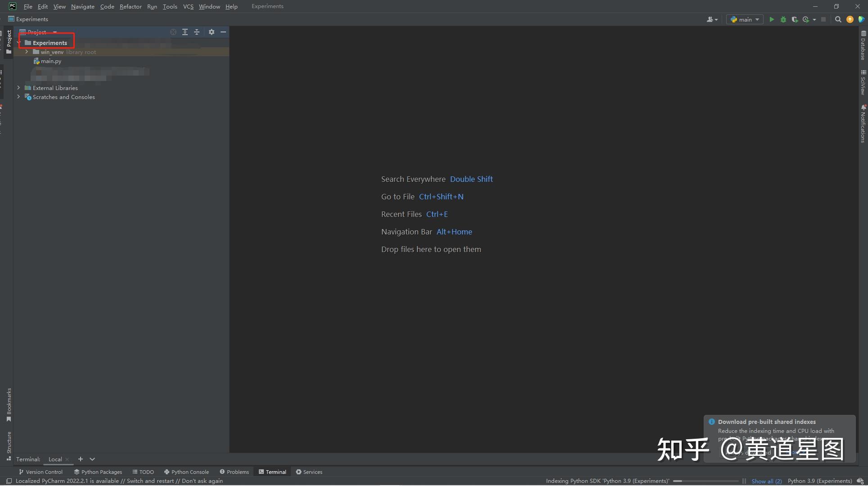Open the IDE update icon (orange arrow)

pos(850,19)
